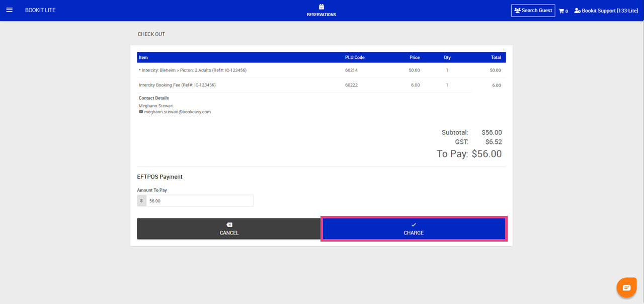Image resolution: width=644 pixels, height=304 pixels.
Task: Click the envelope icon beside email
Action: (x=141, y=112)
